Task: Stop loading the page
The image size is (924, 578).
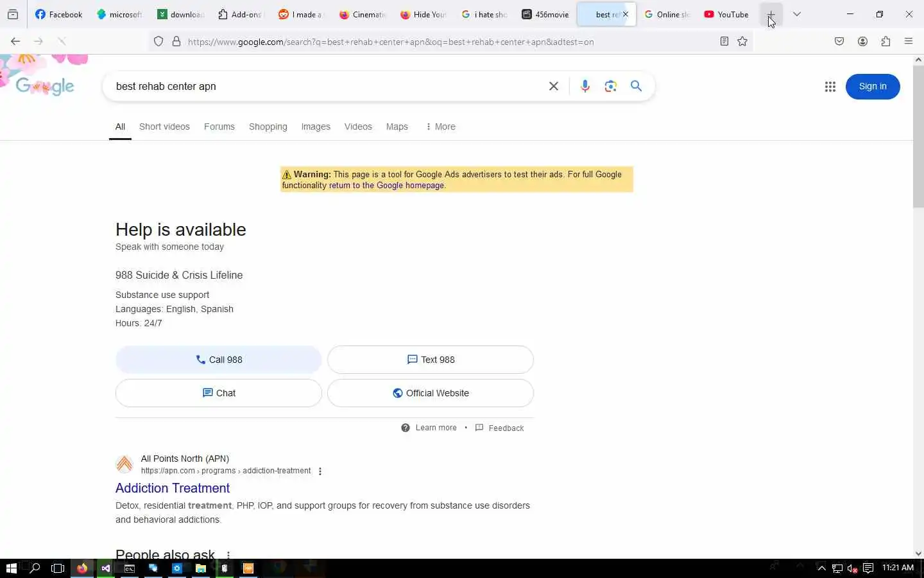Action: [x=62, y=41]
